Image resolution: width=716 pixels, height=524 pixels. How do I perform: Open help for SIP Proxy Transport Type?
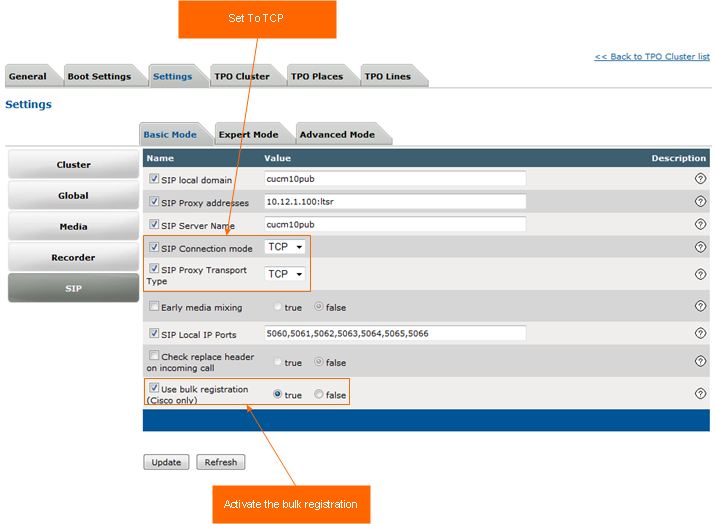[x=700, y=274]
